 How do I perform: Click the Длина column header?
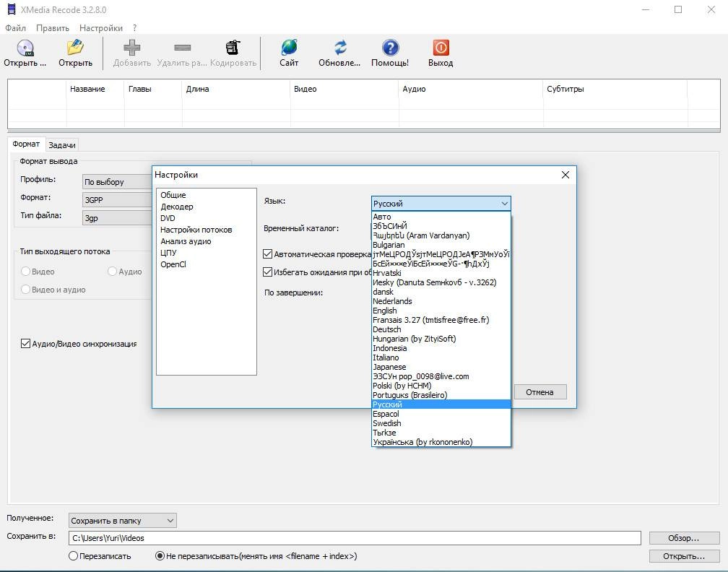(x=236, y=89)
